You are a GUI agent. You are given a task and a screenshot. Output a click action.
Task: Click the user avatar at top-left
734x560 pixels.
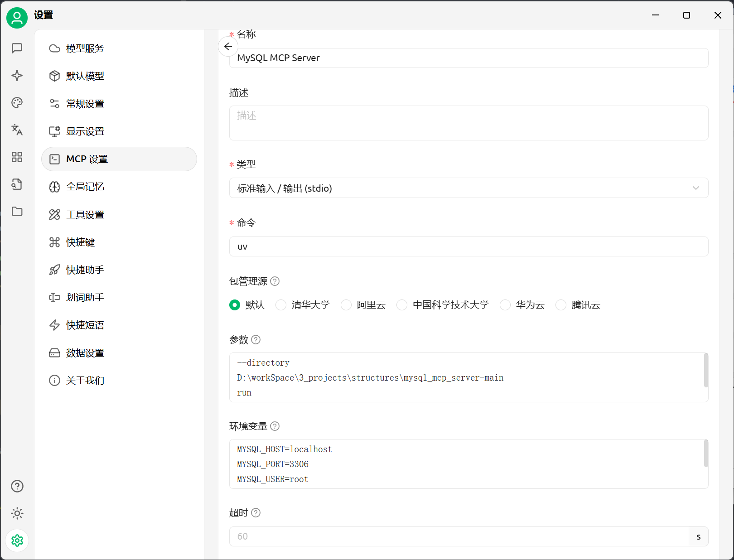pos(17,18)
